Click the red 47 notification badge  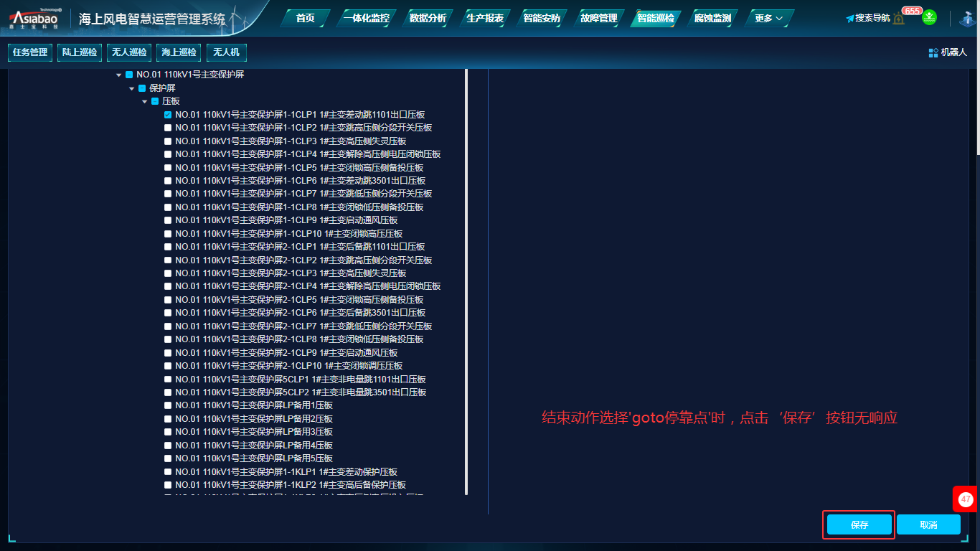pyautogui.click(x=965, y=499)
